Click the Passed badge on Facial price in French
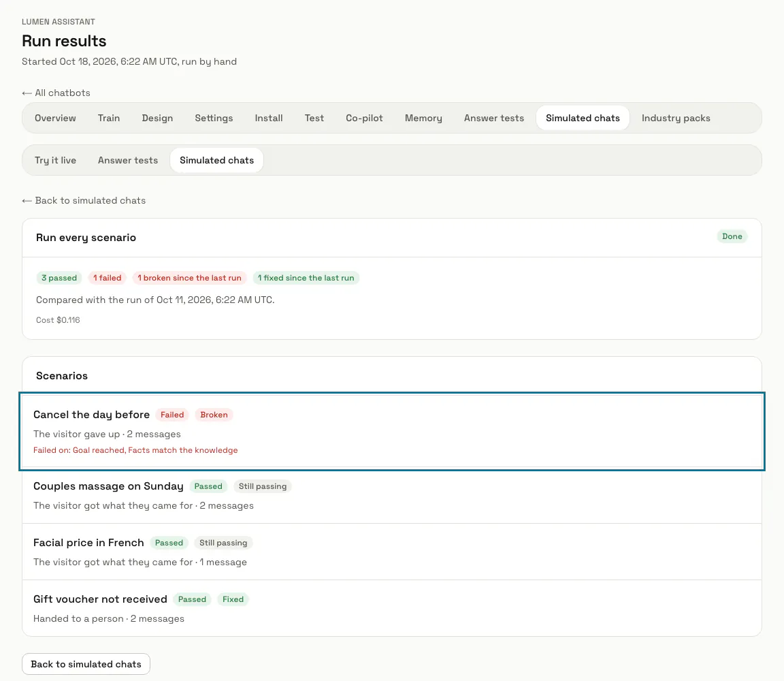The image size is (784, 681). (169, 543)
